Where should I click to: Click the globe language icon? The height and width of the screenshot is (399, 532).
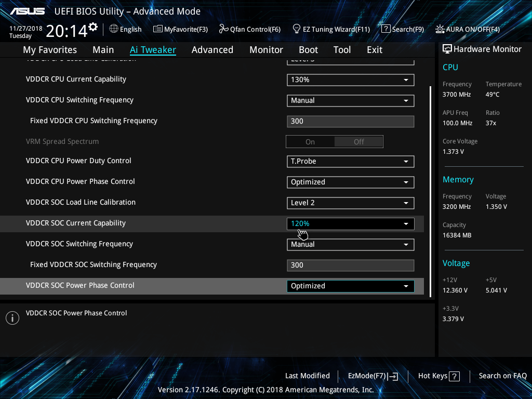tap(114, 29)
